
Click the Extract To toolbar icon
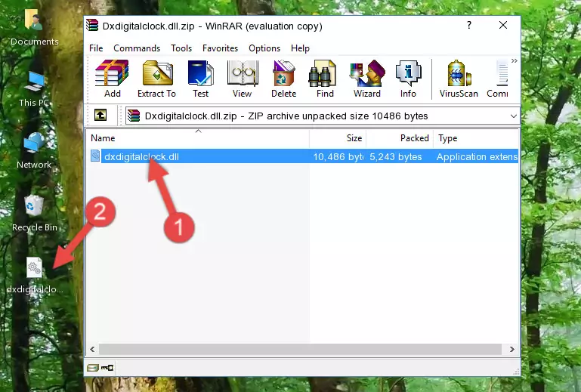(156, 79)
